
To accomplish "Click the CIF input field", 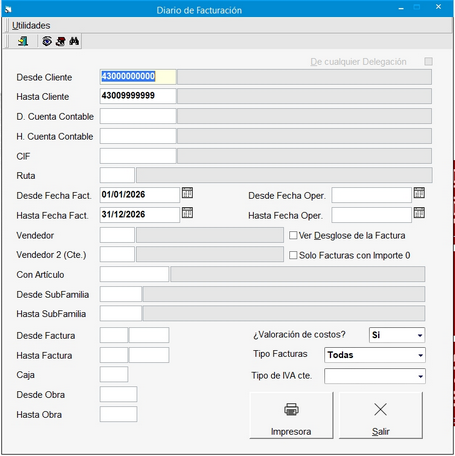I will [138, 156].
